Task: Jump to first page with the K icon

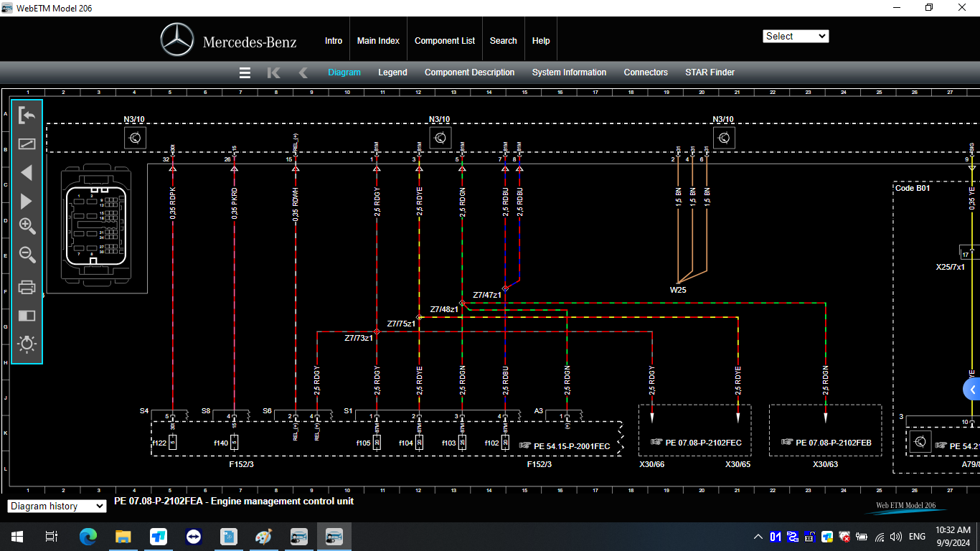Action: [273, 72]
